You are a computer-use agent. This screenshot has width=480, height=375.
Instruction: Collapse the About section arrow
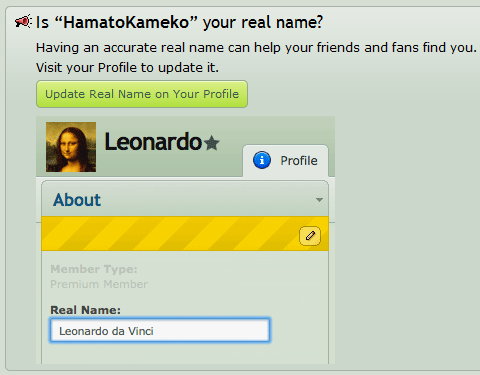pos(319,200)
